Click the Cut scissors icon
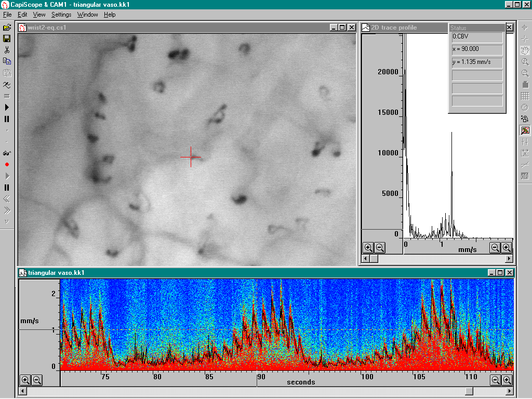The width and height of the screenshot is (532, 399). point(7,50)
